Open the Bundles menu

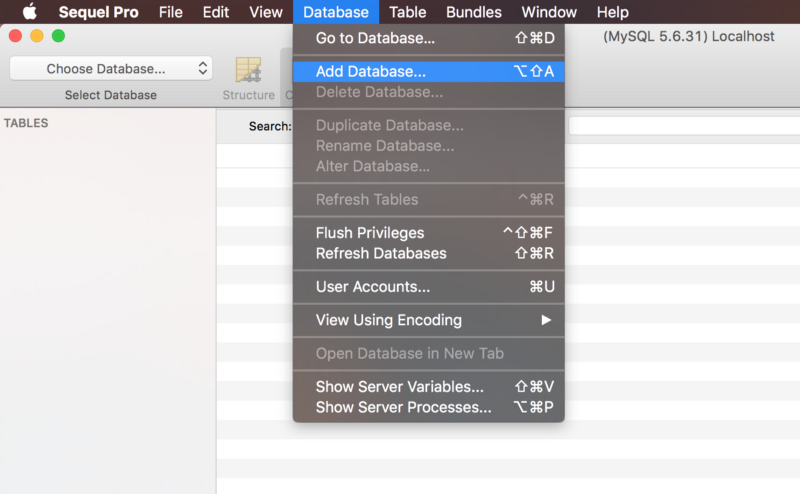pos(473,12)
